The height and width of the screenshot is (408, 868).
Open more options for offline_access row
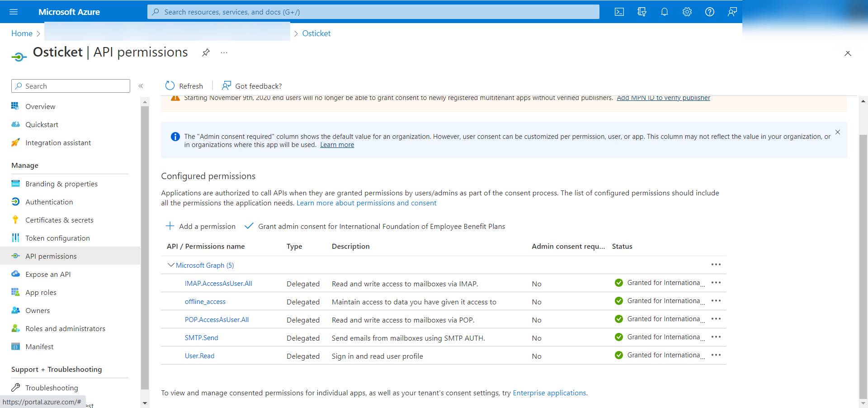coord(716,301)
